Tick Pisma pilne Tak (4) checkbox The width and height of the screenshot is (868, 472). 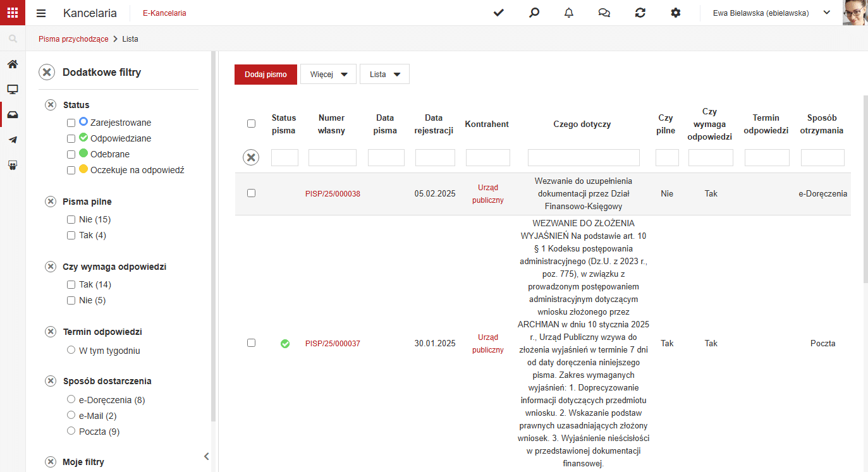(71, 235)
